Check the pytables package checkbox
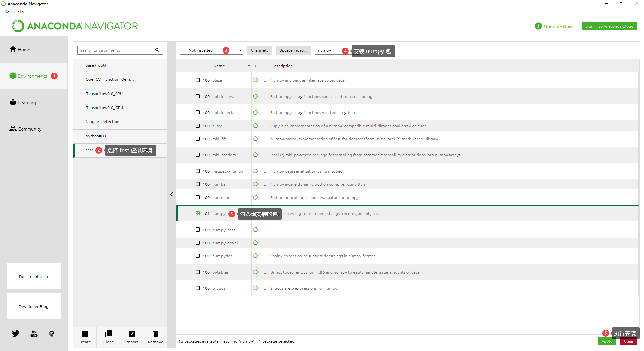The image size is (644, 351). tap(198, 272)
